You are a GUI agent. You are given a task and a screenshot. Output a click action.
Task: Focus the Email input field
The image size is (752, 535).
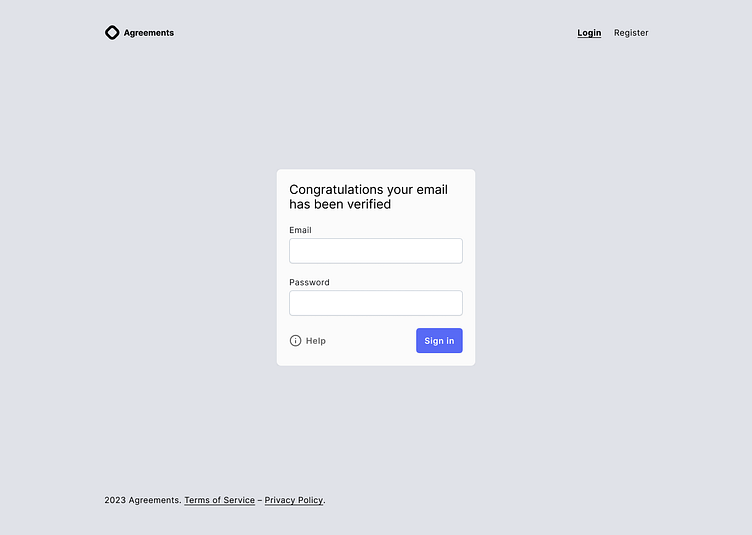click(x=376, y=251)
